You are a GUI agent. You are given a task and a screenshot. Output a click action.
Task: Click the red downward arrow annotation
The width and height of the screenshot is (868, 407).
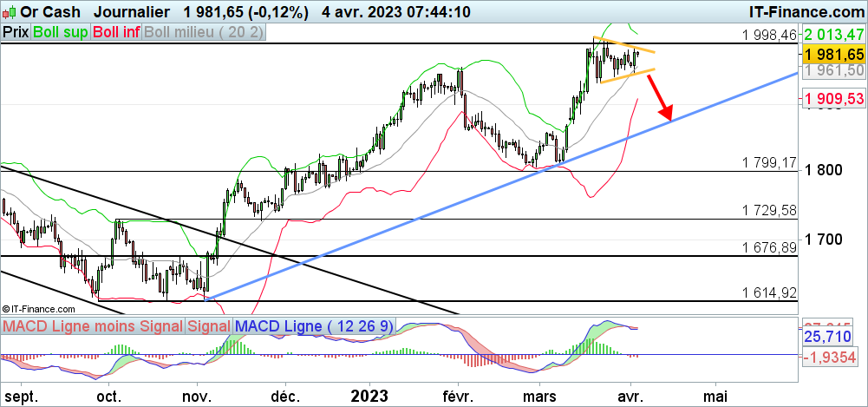pyautogui.click(x=665, y=97)
